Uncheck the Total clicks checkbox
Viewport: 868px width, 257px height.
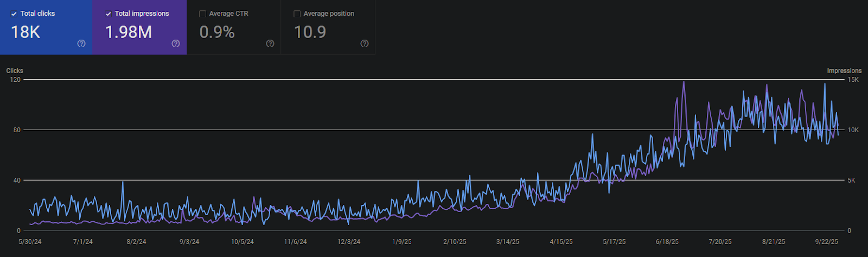point(14,14)
